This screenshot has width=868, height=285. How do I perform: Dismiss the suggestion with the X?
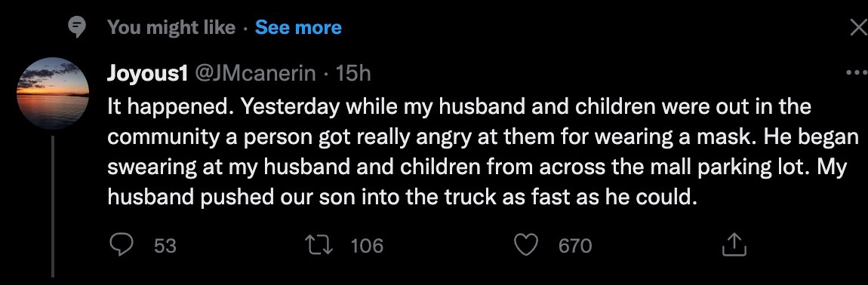pyautogui.click(x=859, y=26)
